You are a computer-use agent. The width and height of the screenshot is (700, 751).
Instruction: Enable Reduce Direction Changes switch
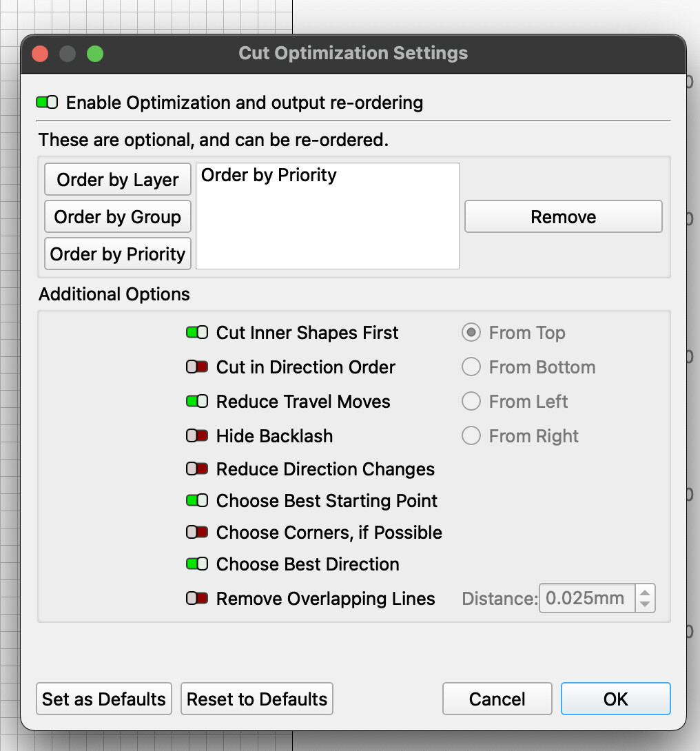point(197,469)
